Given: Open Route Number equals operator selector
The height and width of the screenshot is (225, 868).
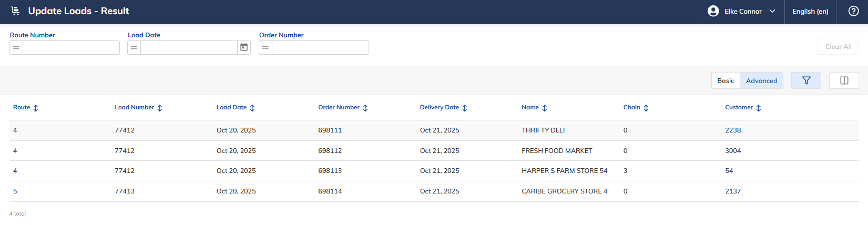Looking at the screenshot, I should [16, 47].
